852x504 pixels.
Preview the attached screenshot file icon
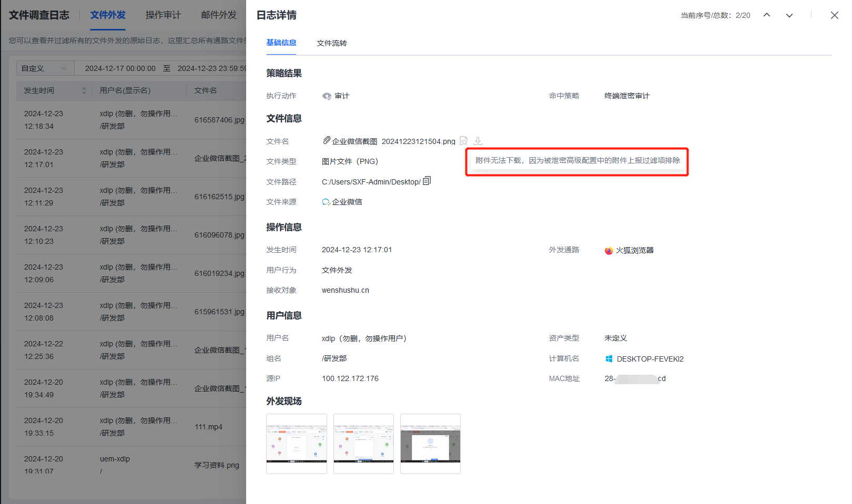click(463, 141)
